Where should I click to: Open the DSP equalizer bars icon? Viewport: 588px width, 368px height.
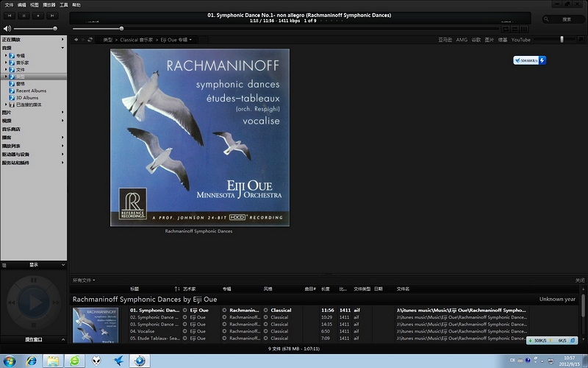tap(524, 29)
